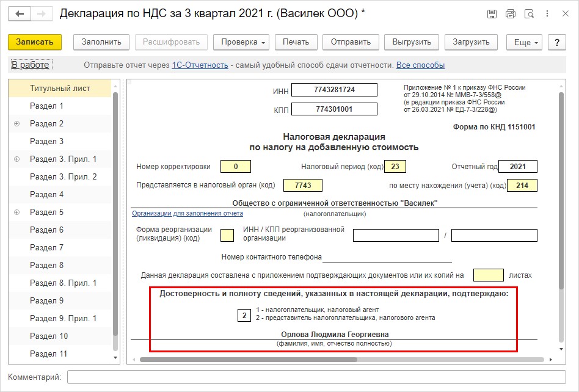Open the 1С-Отчетность link

click(x=200, y=65)
